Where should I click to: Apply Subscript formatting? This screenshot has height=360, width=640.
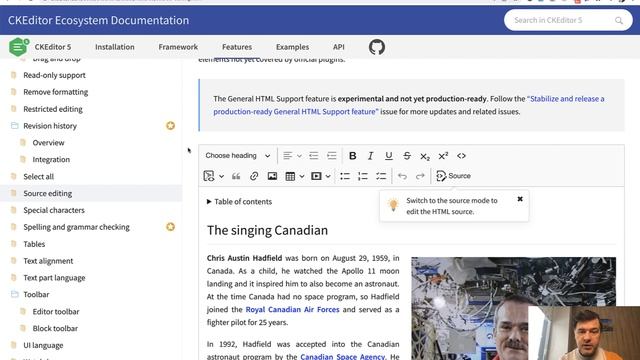pos(425,156)
